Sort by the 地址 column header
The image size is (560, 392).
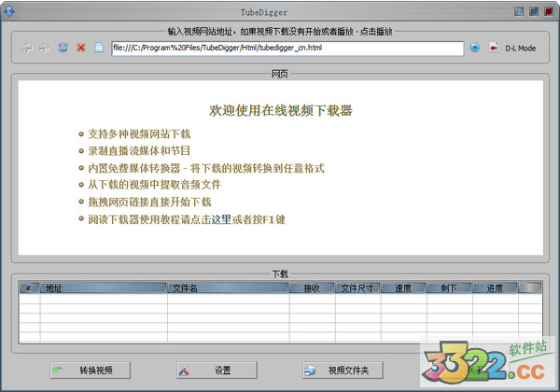click(x=104, y=287)
